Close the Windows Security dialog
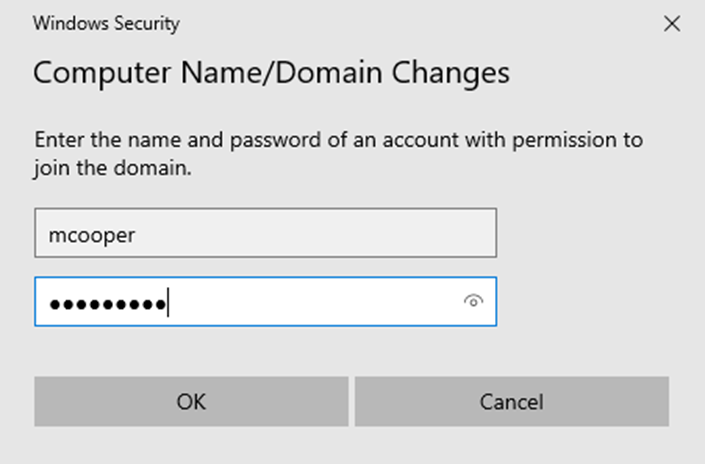The height and width of the screenshot is (464, 705). (x=672, y=23)
